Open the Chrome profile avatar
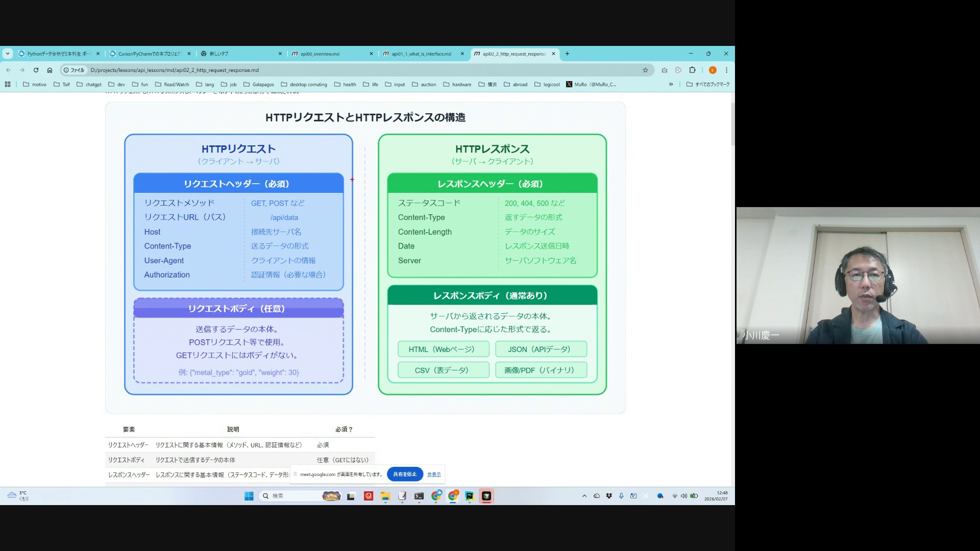Image resolution: width=980 pixels, height=551 pixels. (x=713, y=70)
